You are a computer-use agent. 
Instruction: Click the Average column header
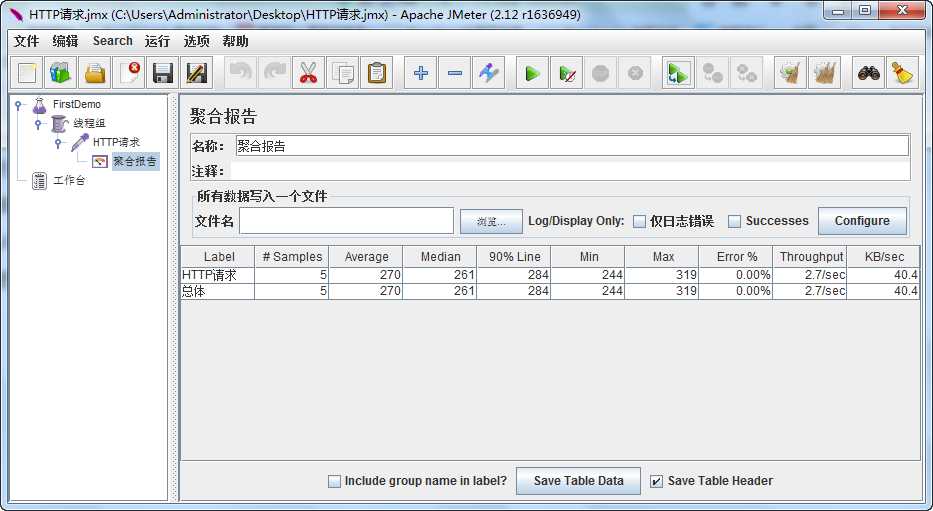click(x=366, y=257)
